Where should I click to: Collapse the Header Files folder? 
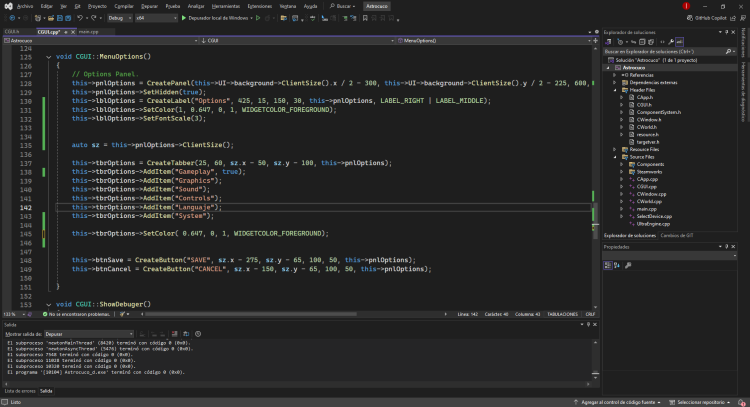(613, 89)
